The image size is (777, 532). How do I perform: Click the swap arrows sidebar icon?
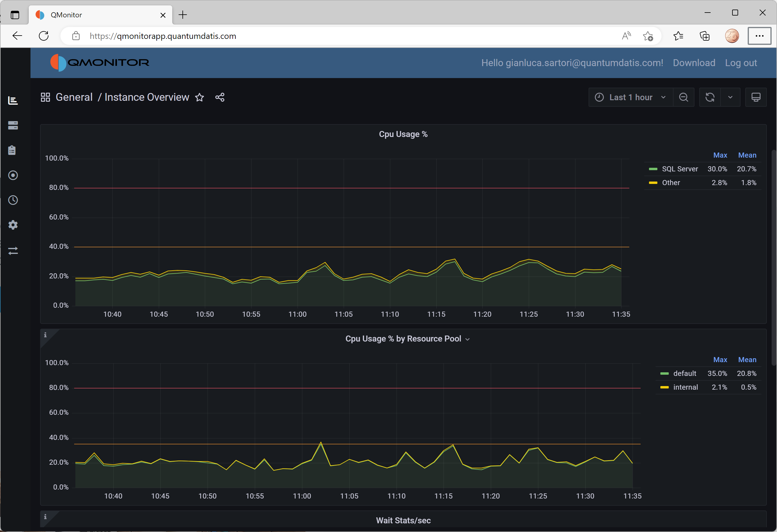[x=13, y=251]
